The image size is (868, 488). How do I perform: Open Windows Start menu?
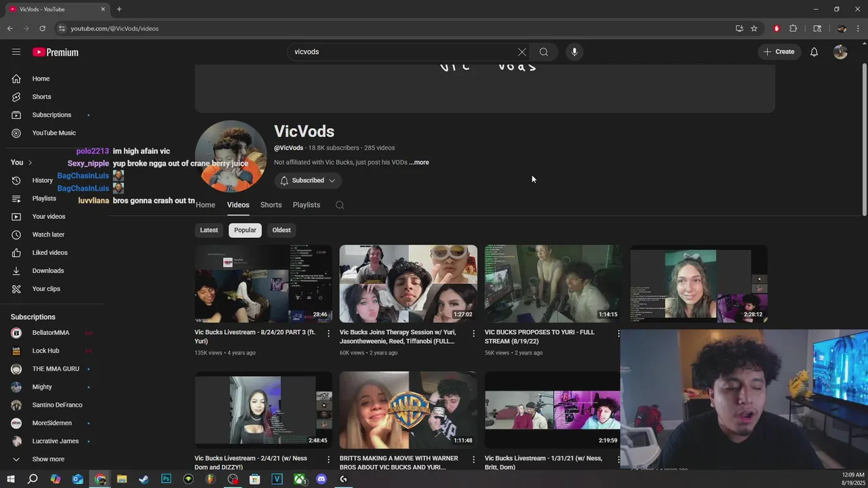pos(10,479)
